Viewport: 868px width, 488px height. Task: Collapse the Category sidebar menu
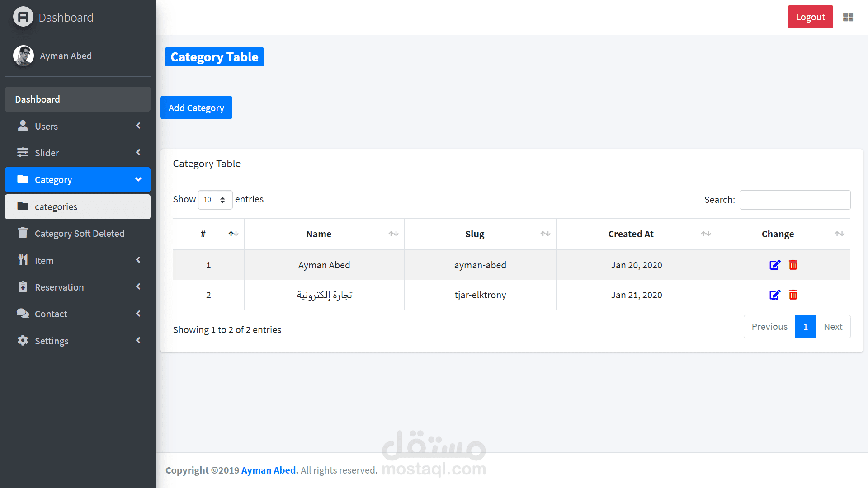click(x=78, y=180)
